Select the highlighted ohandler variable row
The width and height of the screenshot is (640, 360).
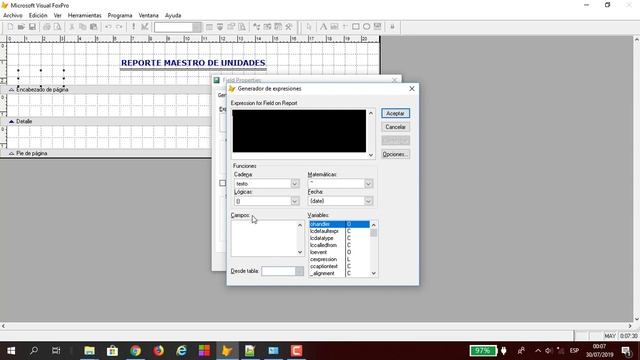[339, 224]
